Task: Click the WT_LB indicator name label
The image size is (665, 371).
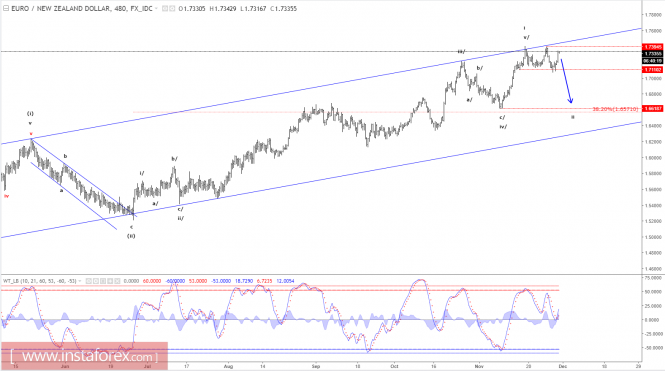Action: tap(12, 281)
